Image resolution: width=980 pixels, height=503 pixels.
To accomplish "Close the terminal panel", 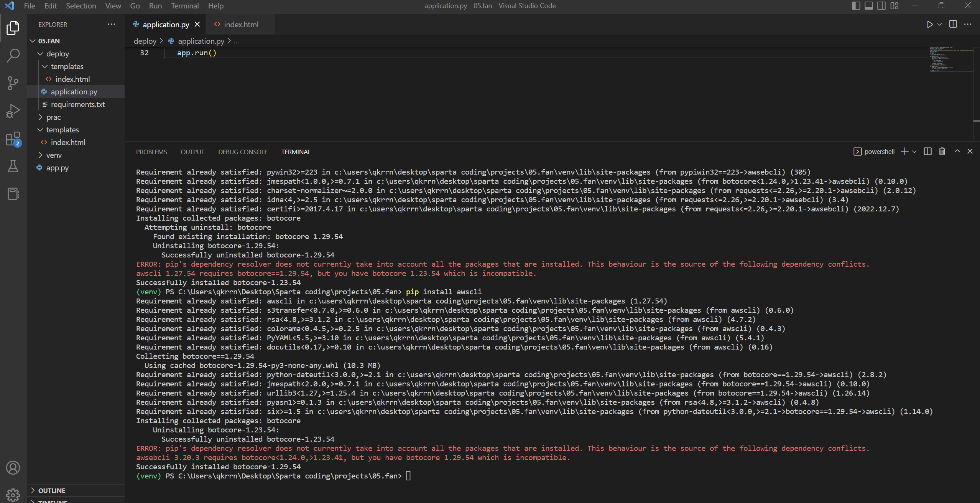I will [970, 152].
